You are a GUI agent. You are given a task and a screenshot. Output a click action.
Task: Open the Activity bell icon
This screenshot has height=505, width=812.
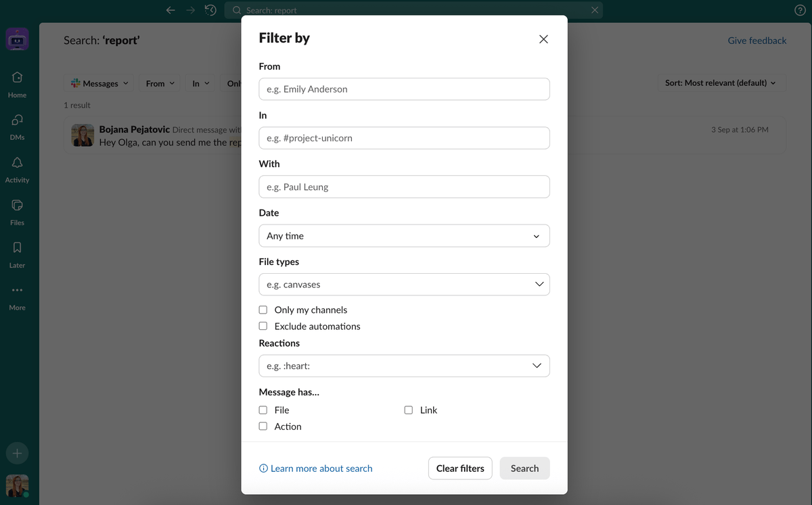click(17, 163)
